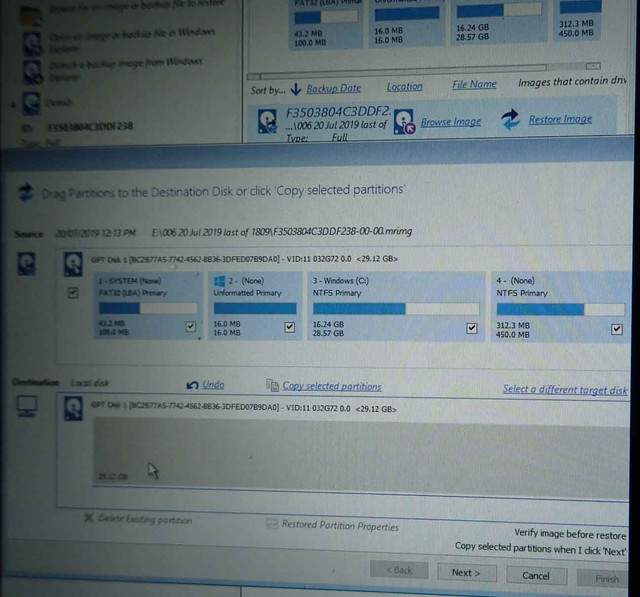
Task: Click the Copy selected partitions link
Action: pos(332,386)
